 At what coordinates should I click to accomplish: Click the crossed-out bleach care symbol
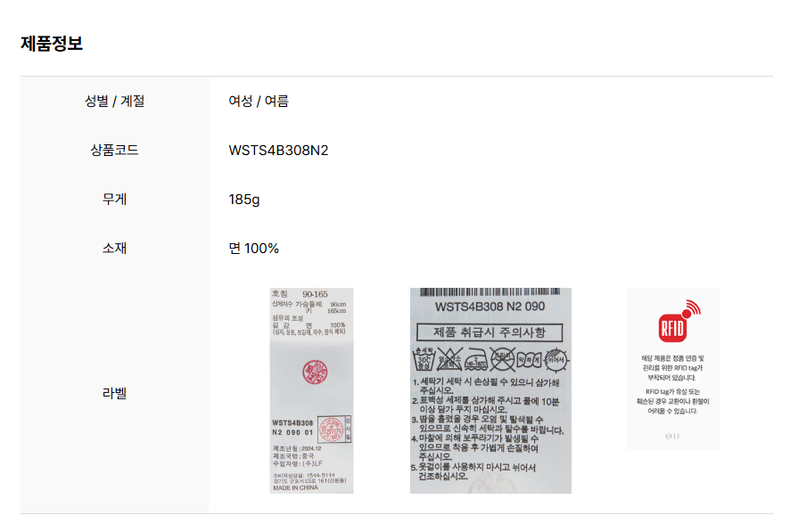click(449, 359)
